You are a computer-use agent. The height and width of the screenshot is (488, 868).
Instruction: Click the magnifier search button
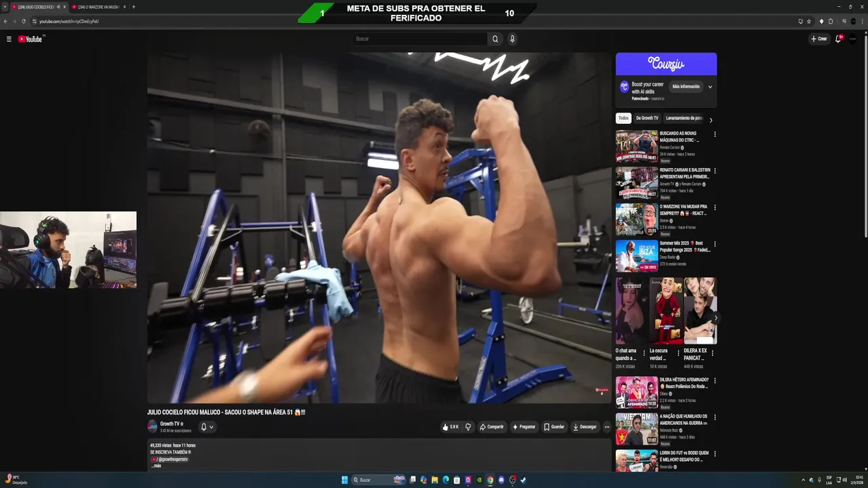[x=495, y=39]
